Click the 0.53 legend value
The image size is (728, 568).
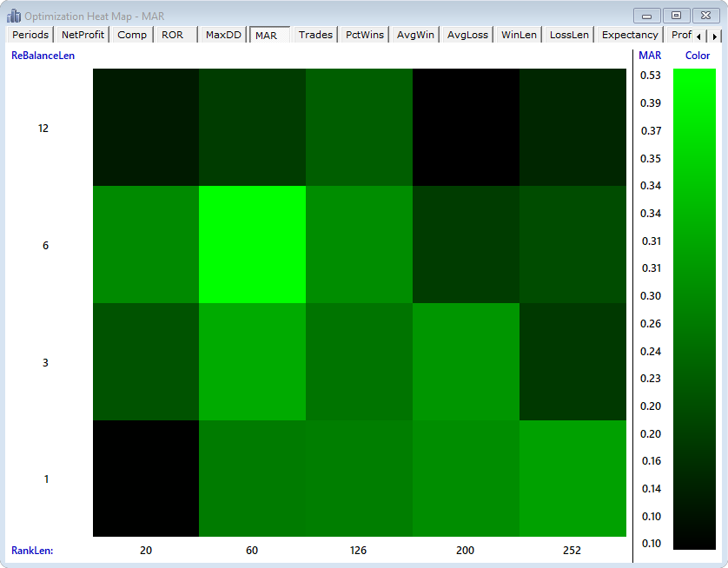point(651,76)
